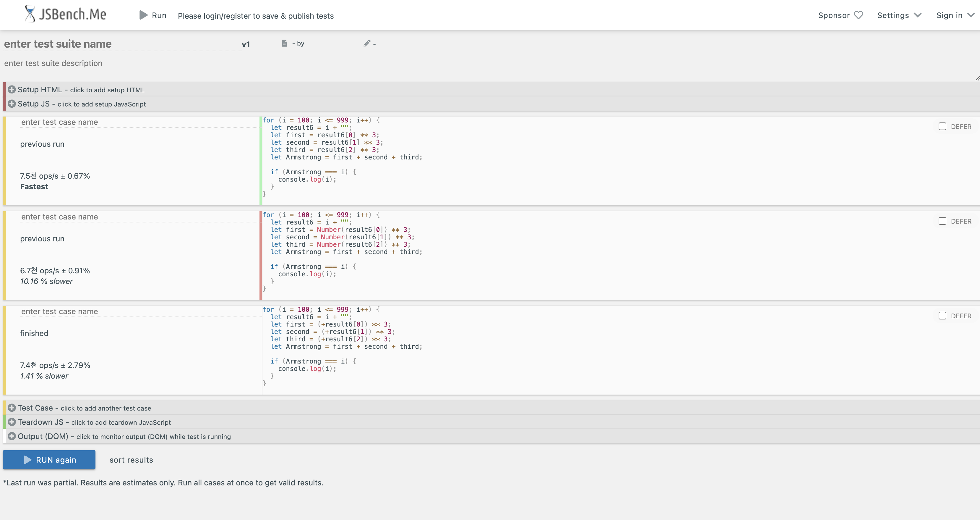This screenshot has width=980, height=520.
Task: Click the sort results link
Action: coord(131,460)
